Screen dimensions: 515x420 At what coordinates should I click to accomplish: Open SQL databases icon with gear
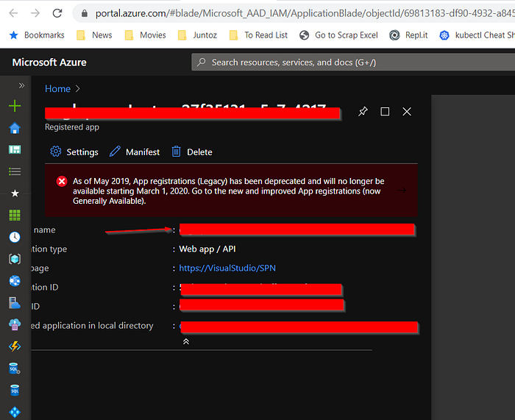tap(15, 369)
